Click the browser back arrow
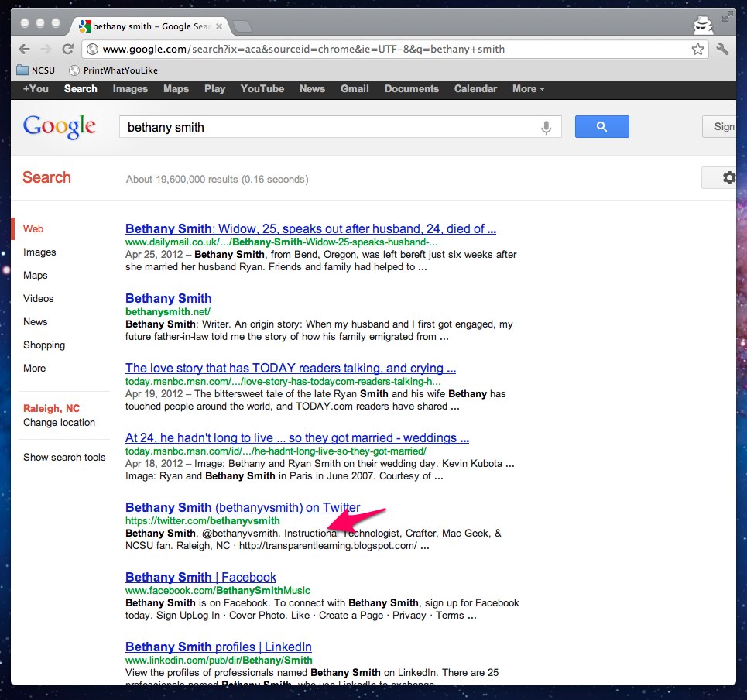This screenshot has width=747, height=700. [x=24, y=49]
